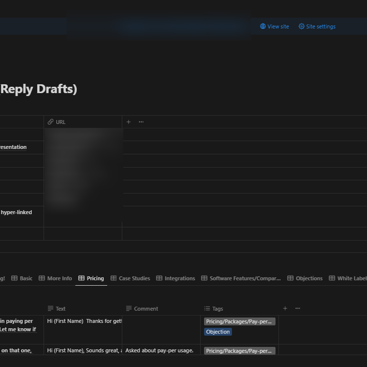Add a column next to URL
367x367 pixels.
pyautogui.click(x=128, y=122)
